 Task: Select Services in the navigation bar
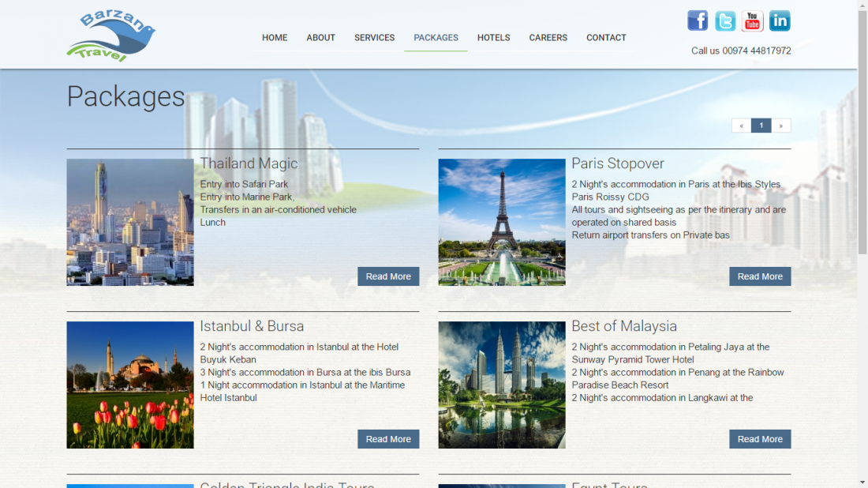tap(374, 38)
